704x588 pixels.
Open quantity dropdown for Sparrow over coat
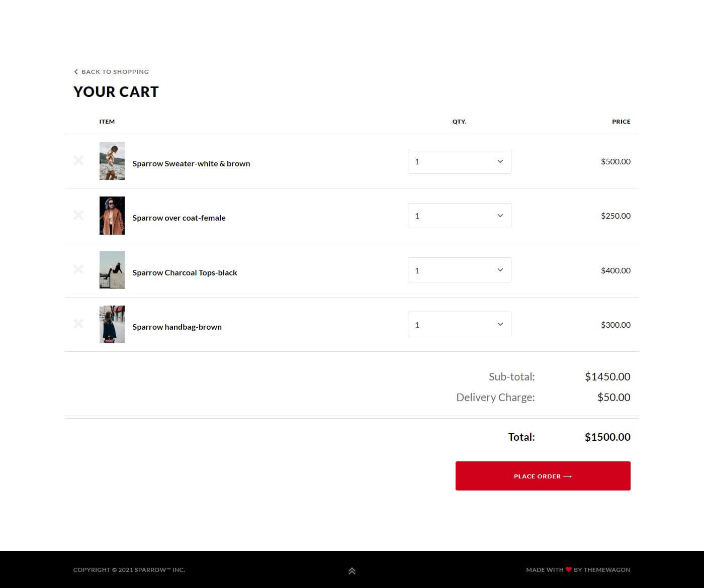click(459, 216)
